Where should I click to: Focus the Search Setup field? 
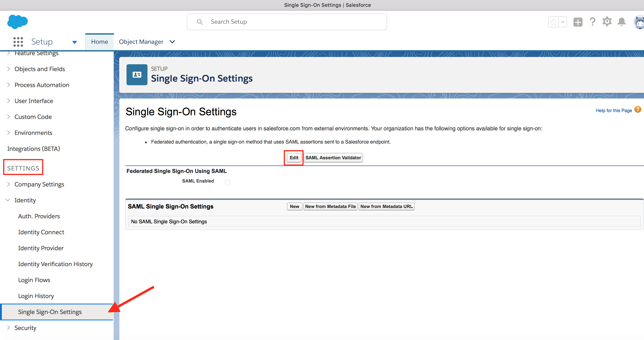pyautogui.click(x=287, y=22)
